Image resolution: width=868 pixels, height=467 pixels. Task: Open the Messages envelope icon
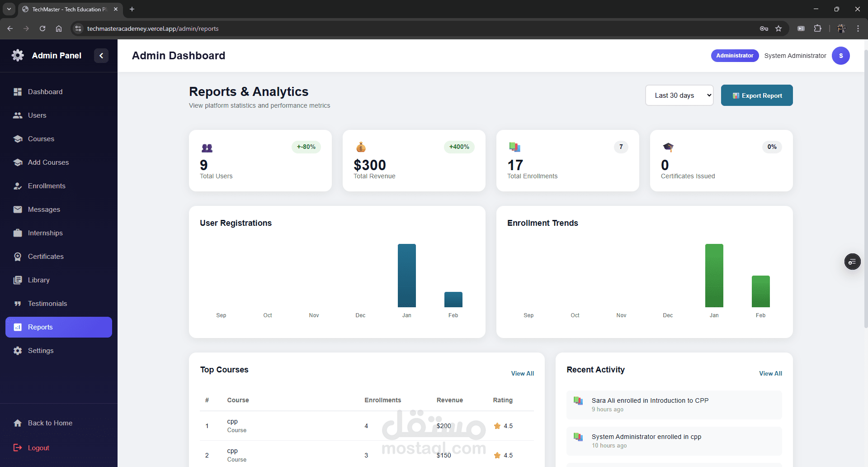tap(18, 210)
